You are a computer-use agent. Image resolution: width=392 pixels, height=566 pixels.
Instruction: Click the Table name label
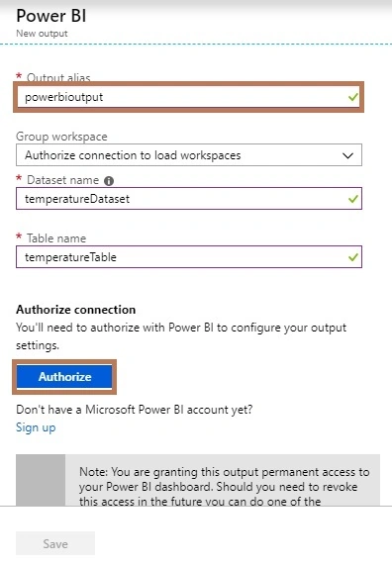tap(56, 238)
